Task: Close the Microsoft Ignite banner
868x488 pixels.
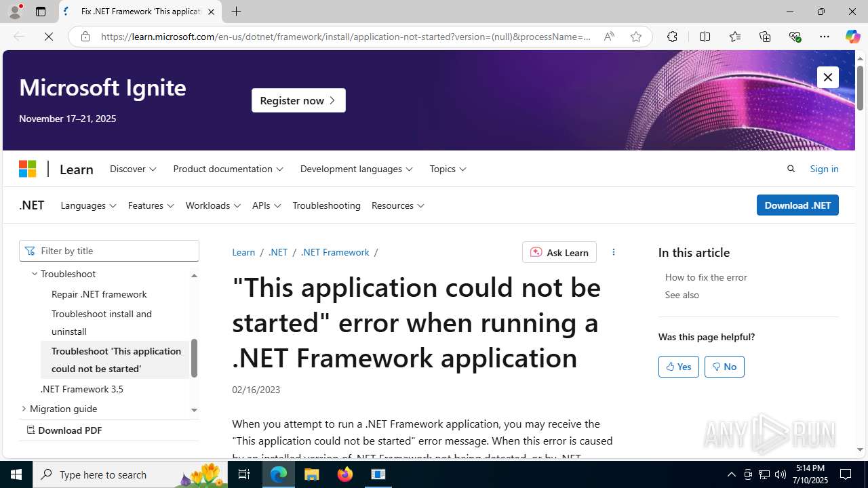Action: 827,77
